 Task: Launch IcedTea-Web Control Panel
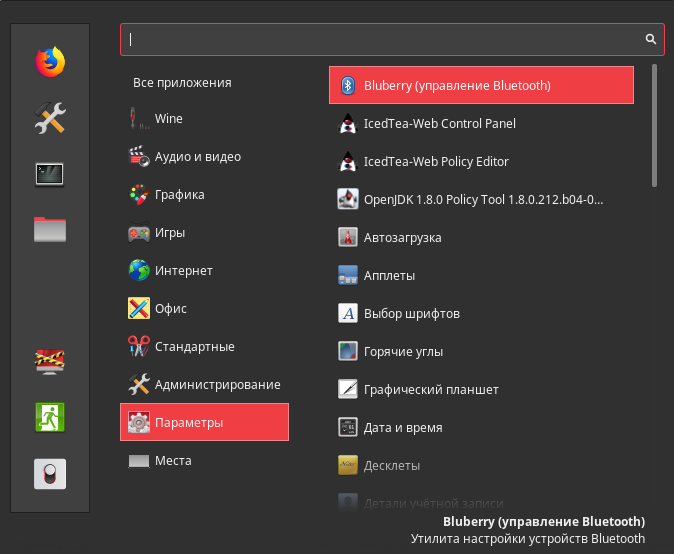point(481,123)
